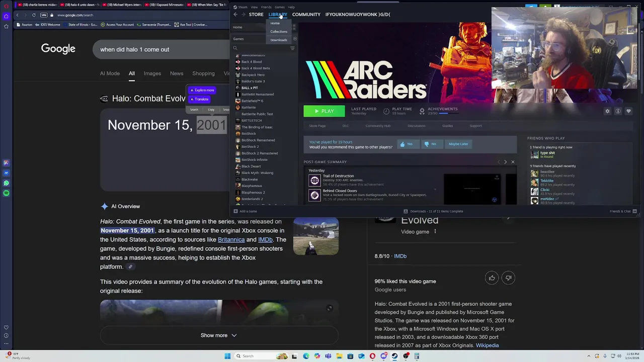
Task: Go to next Post-Game Summary page
Action: [x=505, y=162]
